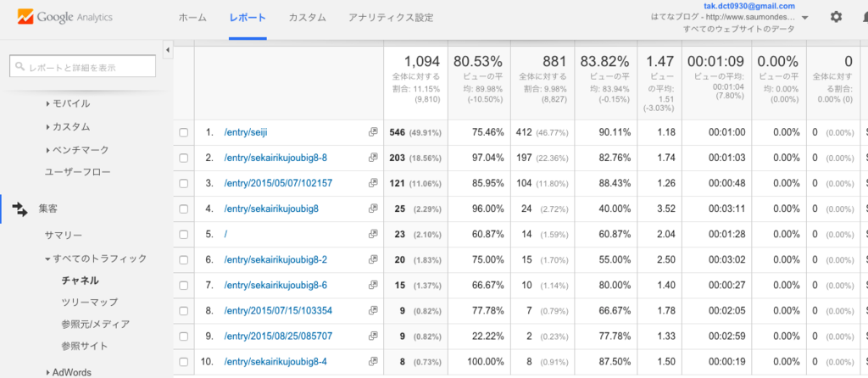Tick checkbox for the / row
The height and width of the screenshot is (378, 868).
(x=184, y=235)
